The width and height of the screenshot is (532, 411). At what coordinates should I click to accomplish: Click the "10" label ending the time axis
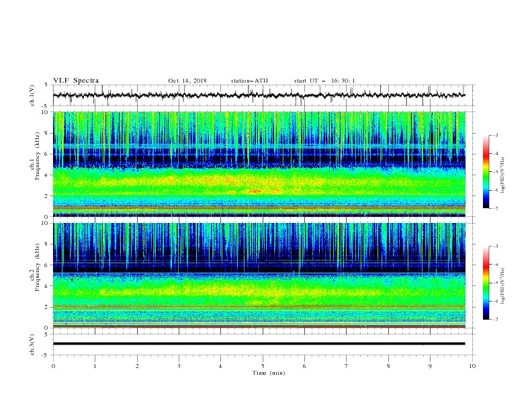(472, 366)
